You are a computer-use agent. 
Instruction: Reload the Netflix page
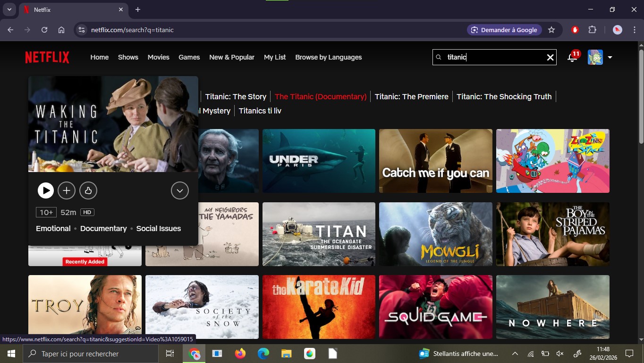44,30
